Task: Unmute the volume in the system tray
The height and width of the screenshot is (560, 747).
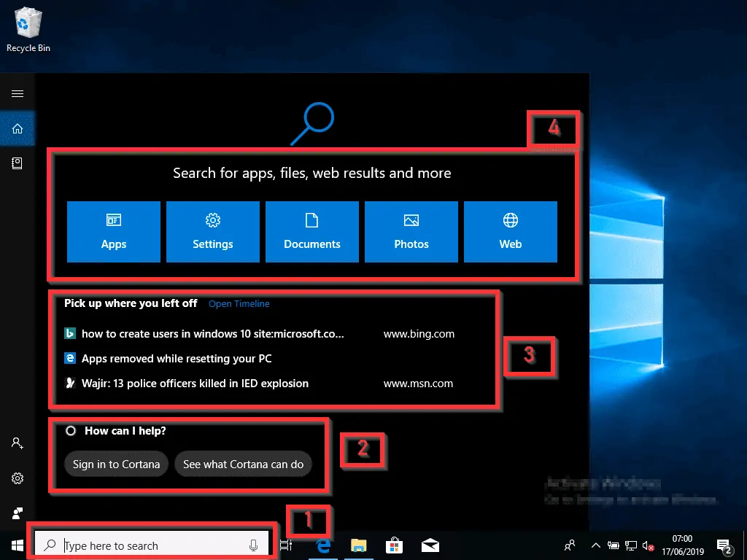Action: point(647,545)
